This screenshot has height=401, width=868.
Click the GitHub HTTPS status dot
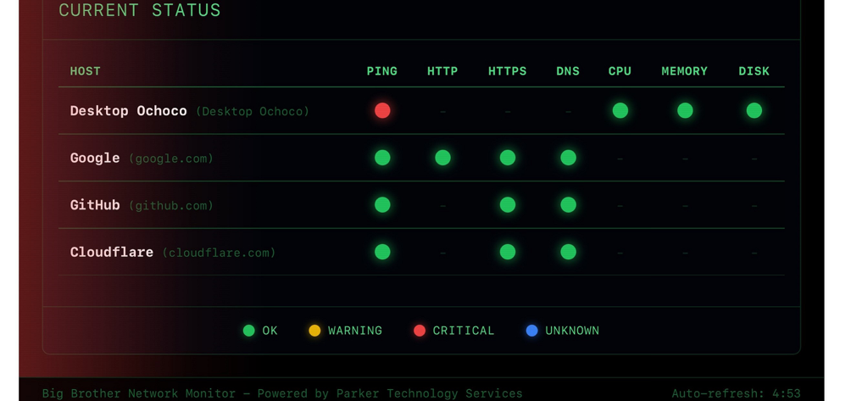coord(508,205)
